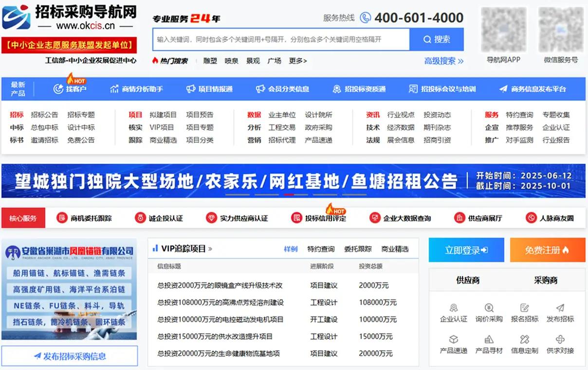Open the 询价采购 icon

[489, 308]
